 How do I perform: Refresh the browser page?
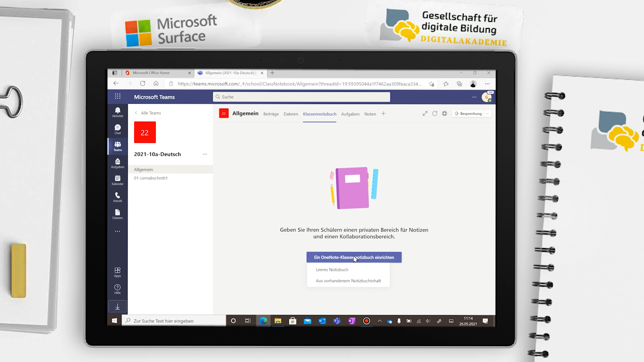pyautogui.click(x=143, y=83)
